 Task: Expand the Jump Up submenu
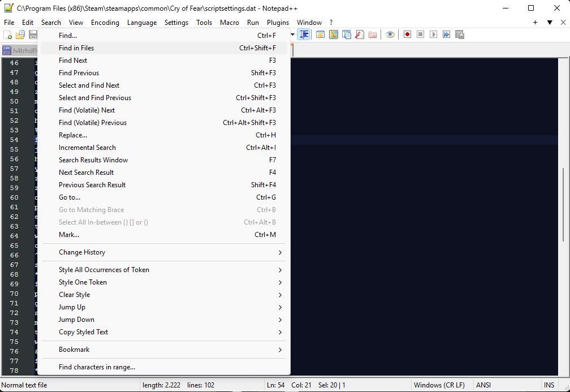[164, 307]
